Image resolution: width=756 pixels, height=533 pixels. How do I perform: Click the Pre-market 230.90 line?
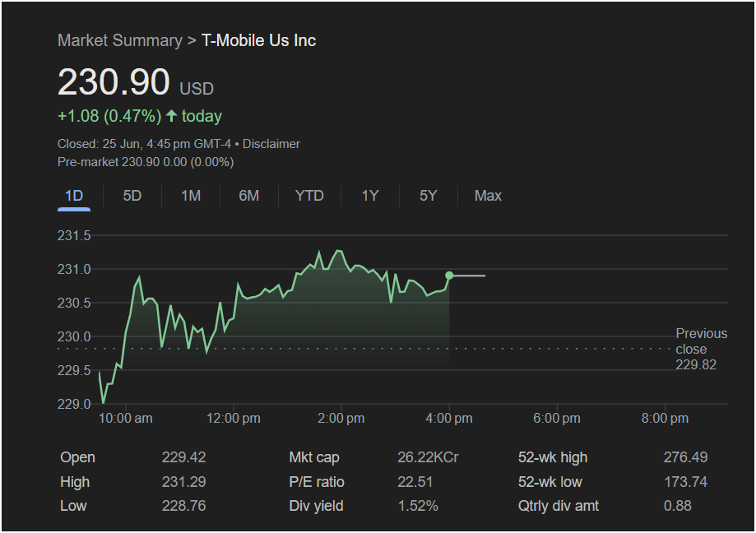pos(146,162)
